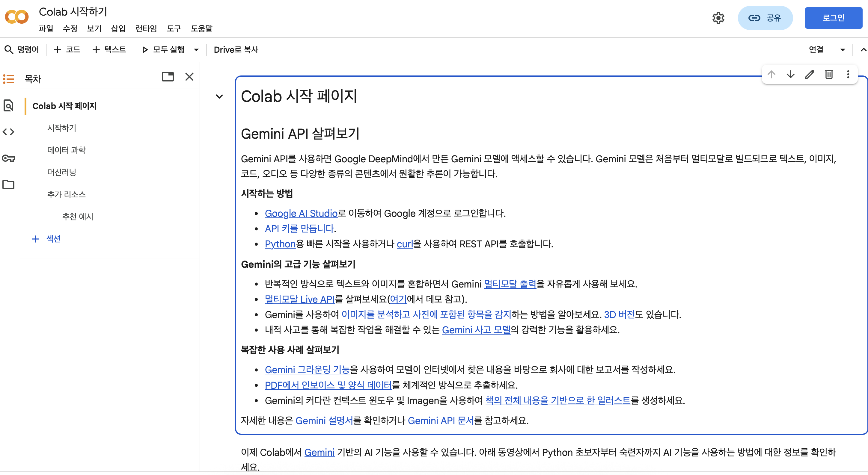
Task: Open the PDF에서 인보이스 및 양식 데이터 link
Action: (328, 385)
